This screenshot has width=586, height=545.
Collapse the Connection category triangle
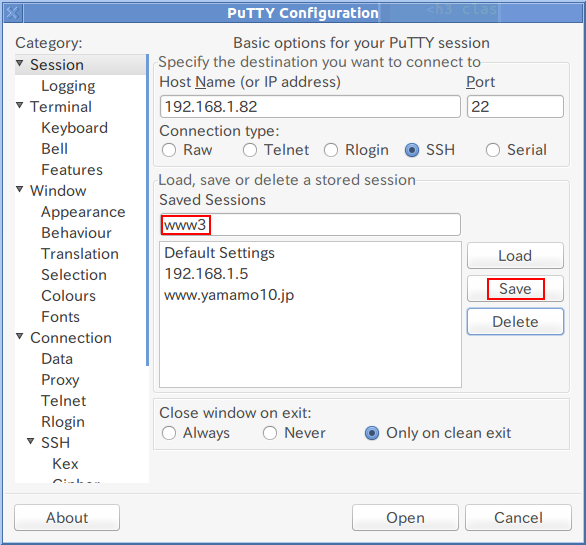click(20, 336)
